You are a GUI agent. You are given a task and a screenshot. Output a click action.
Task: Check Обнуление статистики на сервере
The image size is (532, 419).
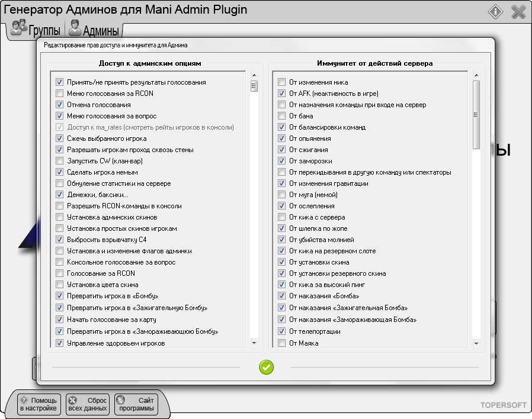(59, 183)
